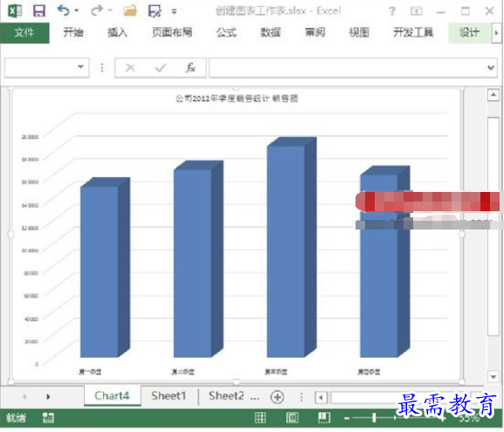Open the 审阅 ribbon tab
The width and height of the screenshot is (504, 432).
tap(314, 32)
